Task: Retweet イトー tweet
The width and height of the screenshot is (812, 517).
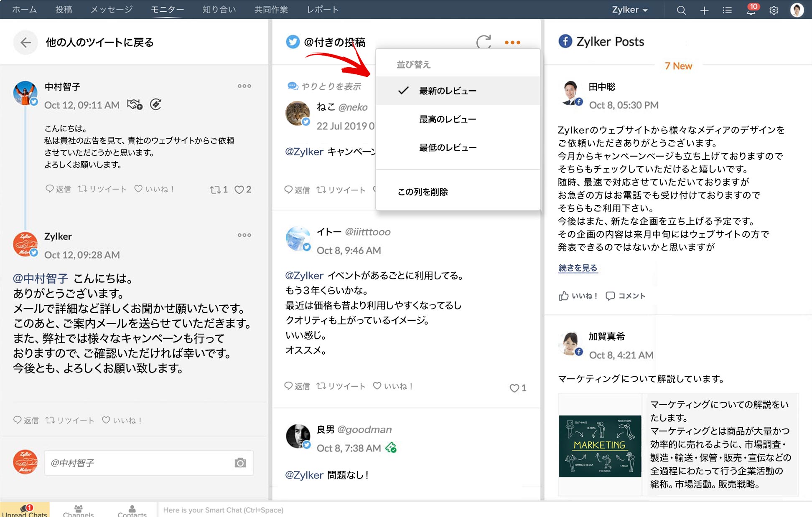Action: coord(341,386)
